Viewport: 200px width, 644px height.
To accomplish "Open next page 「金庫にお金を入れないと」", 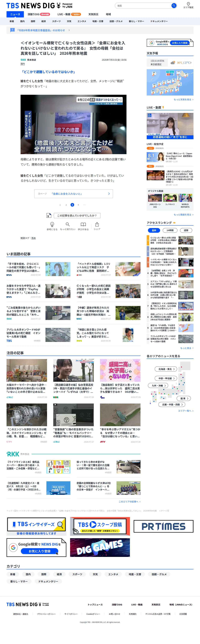I will pyautogui.click(x=74, y=194).
